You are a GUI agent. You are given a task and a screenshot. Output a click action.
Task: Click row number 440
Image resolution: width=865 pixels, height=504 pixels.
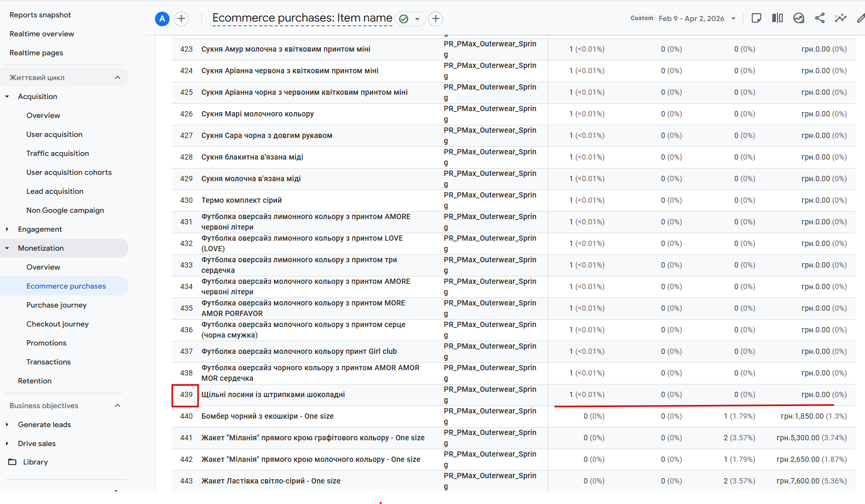186,416
